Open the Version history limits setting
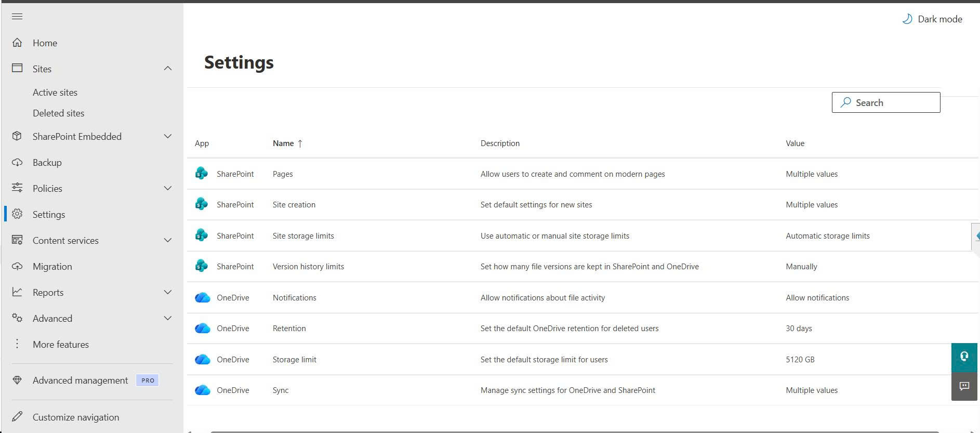The width and height of the screenshot is (980, 433). click(x=308, y=266)
